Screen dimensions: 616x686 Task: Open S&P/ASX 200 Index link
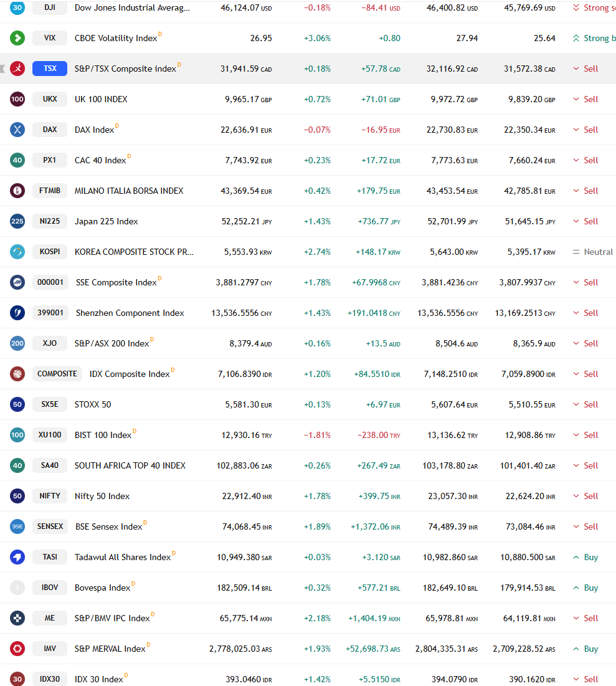point(111,343)
